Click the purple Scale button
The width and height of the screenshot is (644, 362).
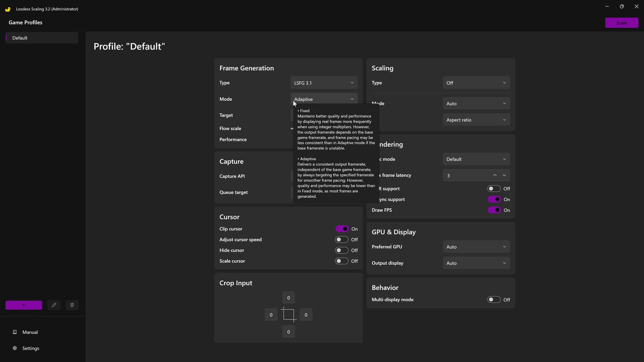(x=621, y=23)
